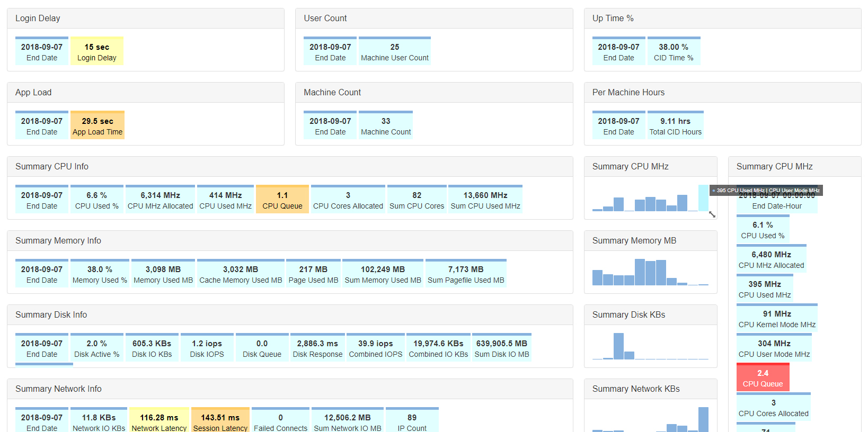Click the tallest bar in Summary Disk KBs chart

click(x=618, y=346)
